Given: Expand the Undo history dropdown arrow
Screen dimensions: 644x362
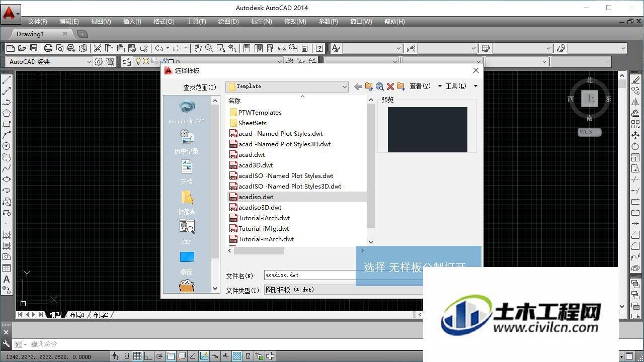Looking at the screenshot, I should [x=168, y=48].
